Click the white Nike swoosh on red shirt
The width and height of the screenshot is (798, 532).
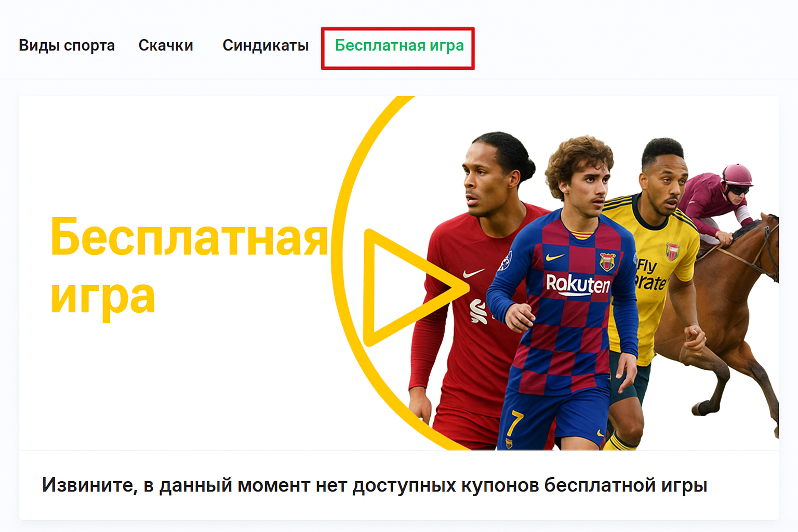[x=473, y=273]
